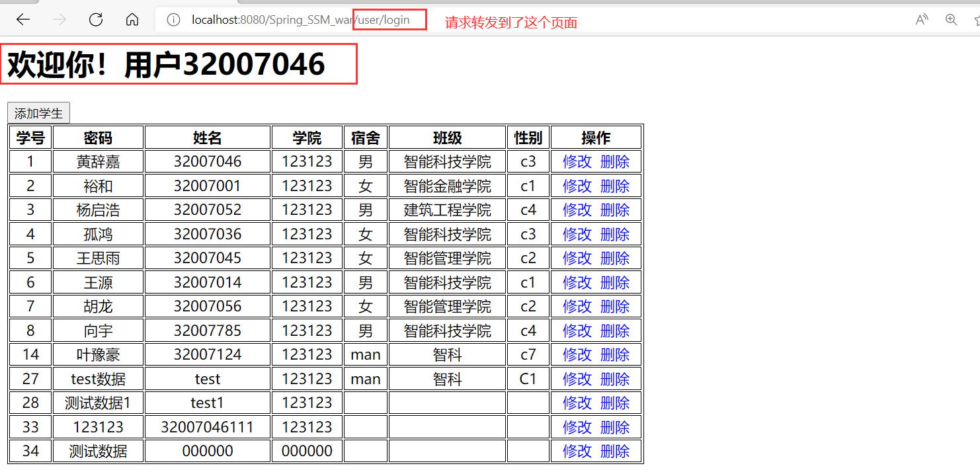Open the read aloud icon

[x=922, y=20]
